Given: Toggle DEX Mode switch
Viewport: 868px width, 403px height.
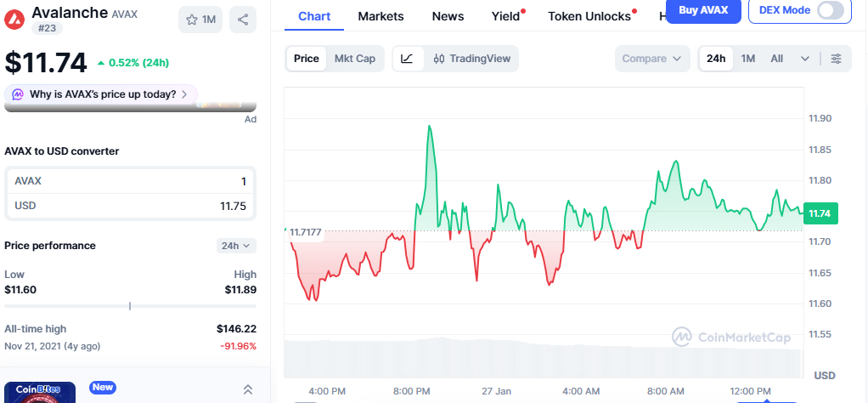Looking at the screenshot, I should click(831, 10).
